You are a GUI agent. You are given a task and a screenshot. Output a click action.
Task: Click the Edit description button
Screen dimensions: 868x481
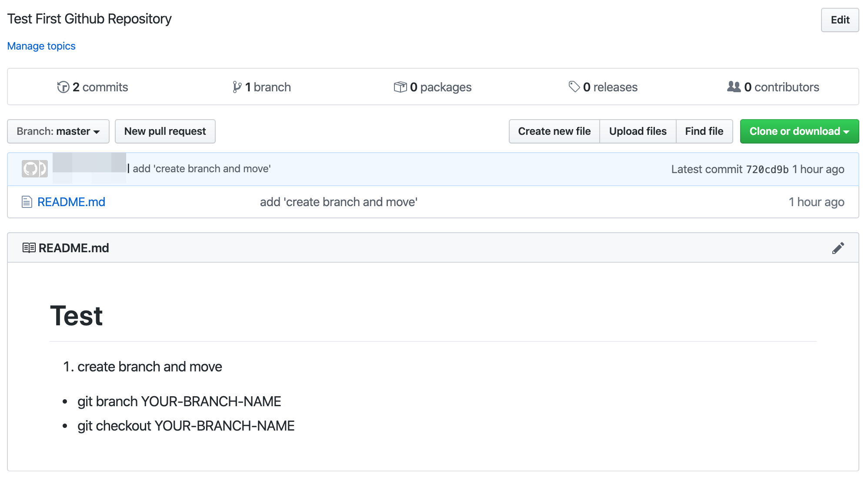(840, 20)
